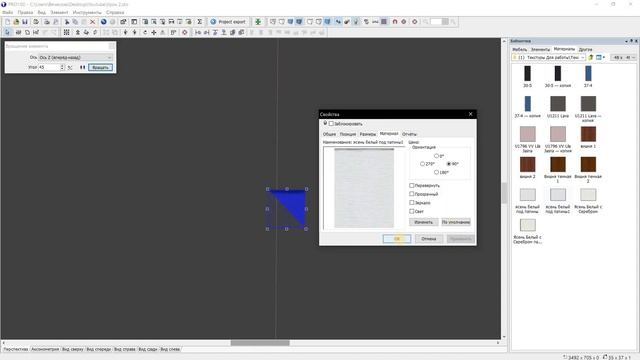This screenshot has width=640, height=360.
Task: Click the cut scissors icon in toolbar
Action: (x=67, y=22)
